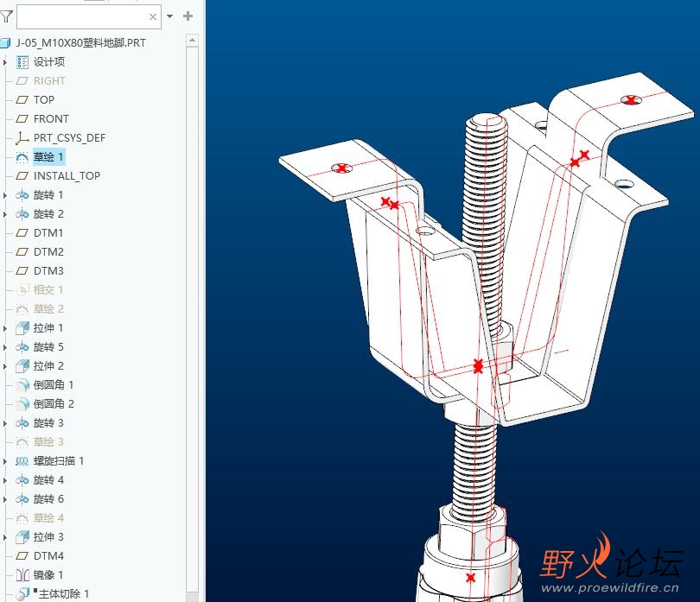
Task: Select the J-05_M10X80 part root icon
Action: [x=5, y=43]
